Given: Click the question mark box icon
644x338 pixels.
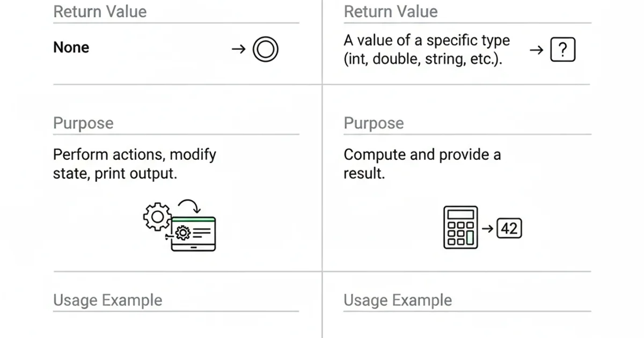Looking at the screenshot, I should point(562,50).
